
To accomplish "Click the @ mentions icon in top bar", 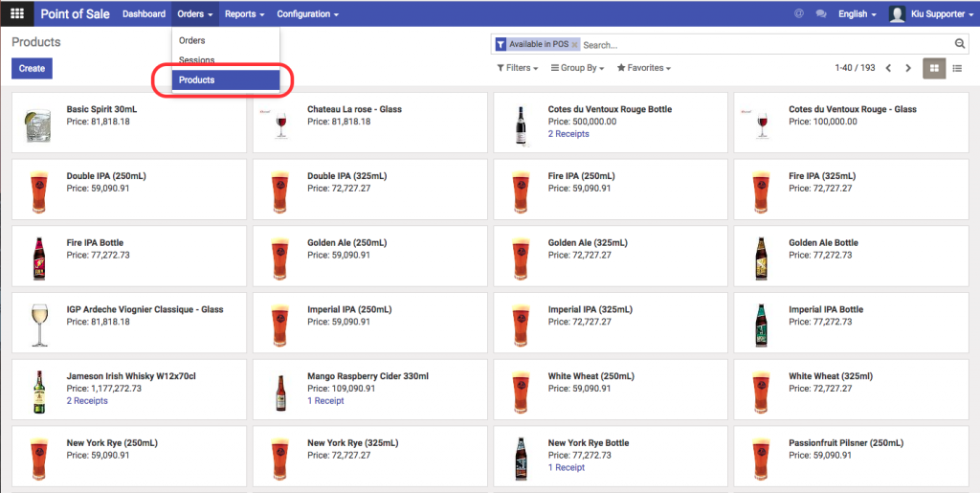I will 799,13.
